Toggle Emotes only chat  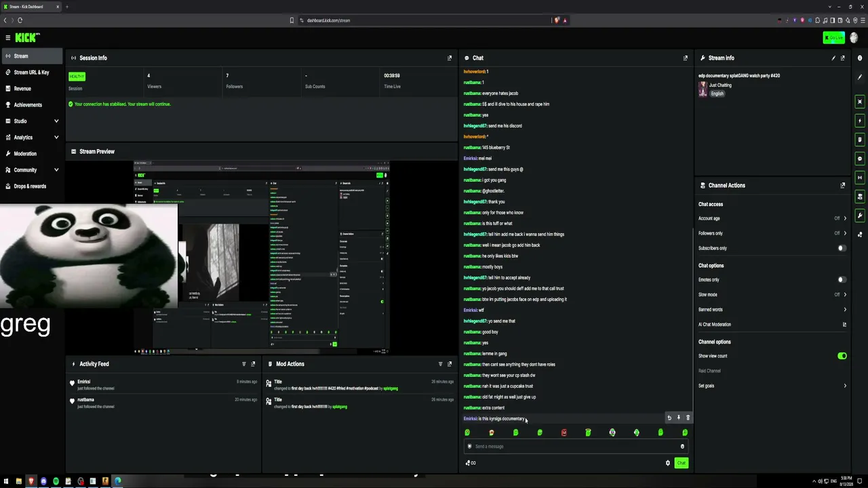[842, 280]
